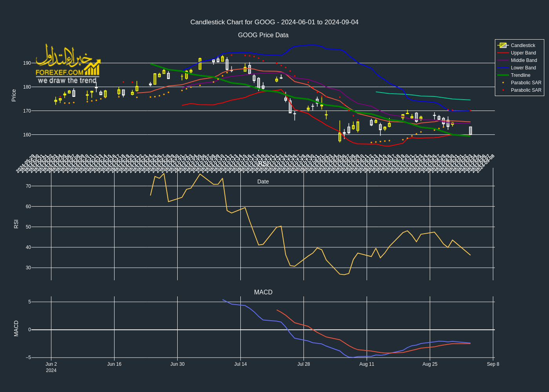The width and height of the screenshot is (549, 392).
Task: Click the 'MACD' subplot title above the bottom chart
Action: [x=263, y=292]
